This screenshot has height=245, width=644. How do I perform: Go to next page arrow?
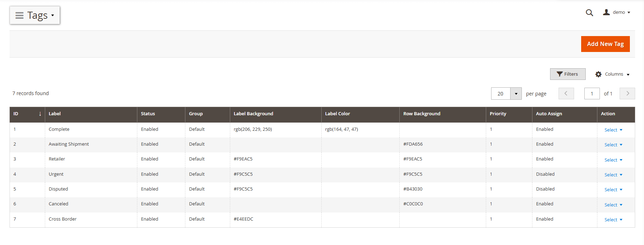pos(627,93)
